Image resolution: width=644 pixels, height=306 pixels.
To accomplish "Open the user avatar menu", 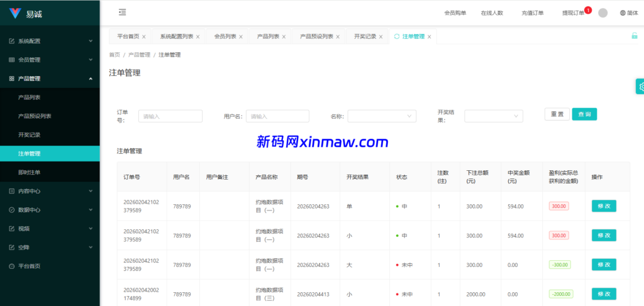I will [603, 13].
